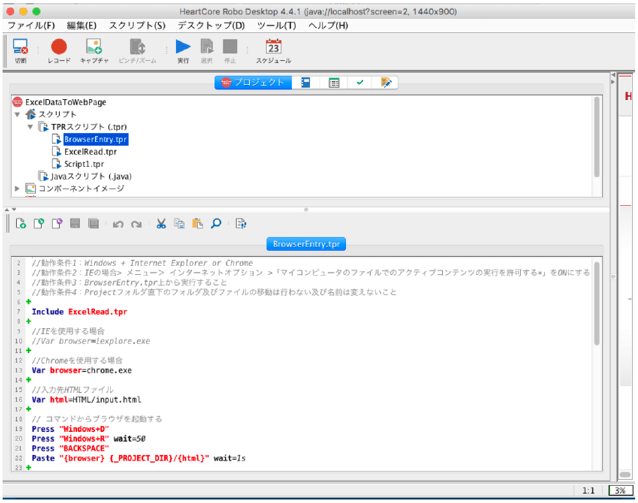Click the line 'Var browser=chrome.exe'

tap(82, 370)
